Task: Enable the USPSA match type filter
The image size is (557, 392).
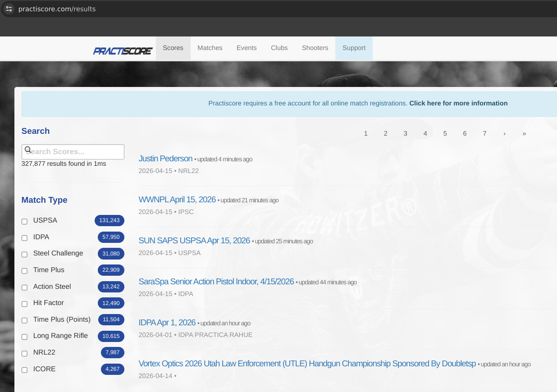Action: 24,221
